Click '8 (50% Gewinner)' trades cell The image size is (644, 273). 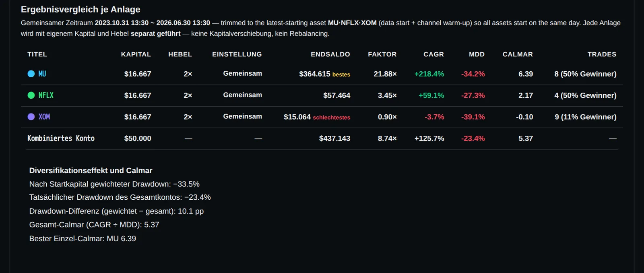coord(585,74)
